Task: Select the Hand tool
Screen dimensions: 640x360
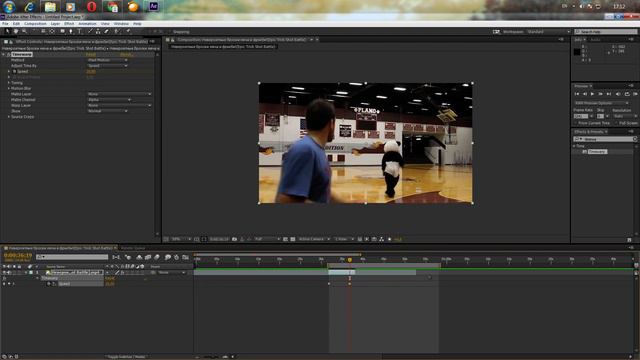Action: [x=16, y=31]
